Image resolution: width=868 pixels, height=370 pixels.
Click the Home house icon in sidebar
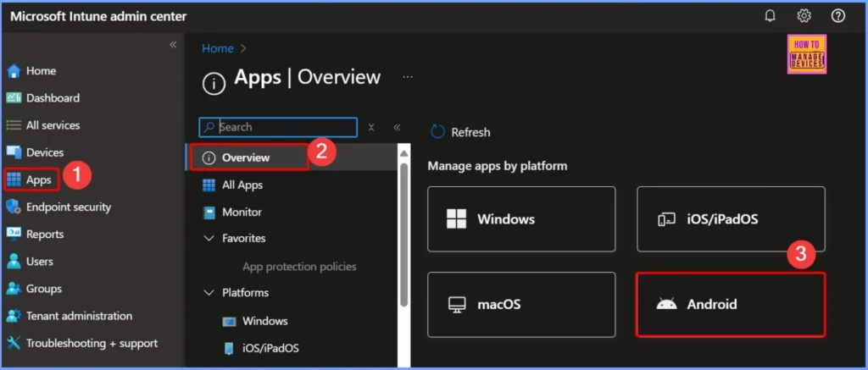14,71
